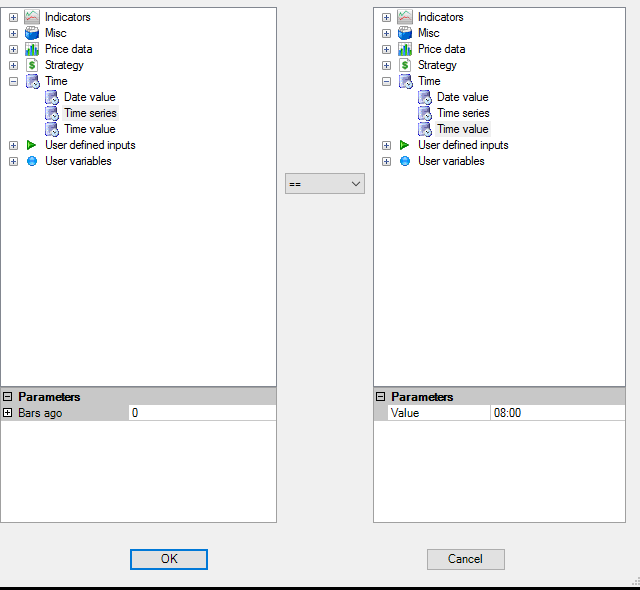The width and height of the screenshot is (640, 590).
Task: Click the Time series icon in right tree
Action: 425,113
